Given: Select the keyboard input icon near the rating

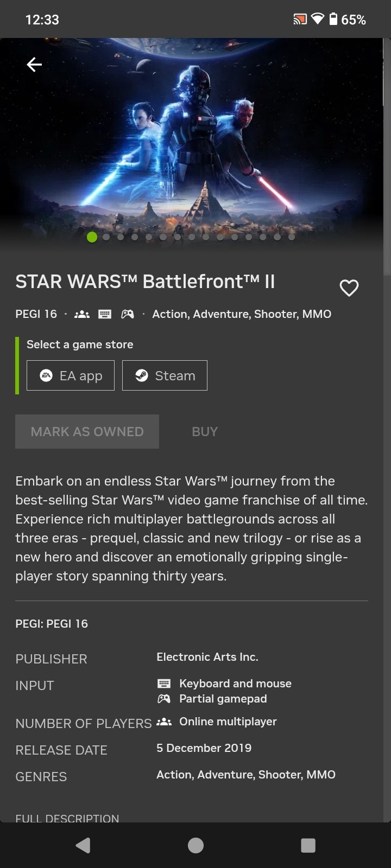Looking at the screenshot, I should (x=104, y=314).
